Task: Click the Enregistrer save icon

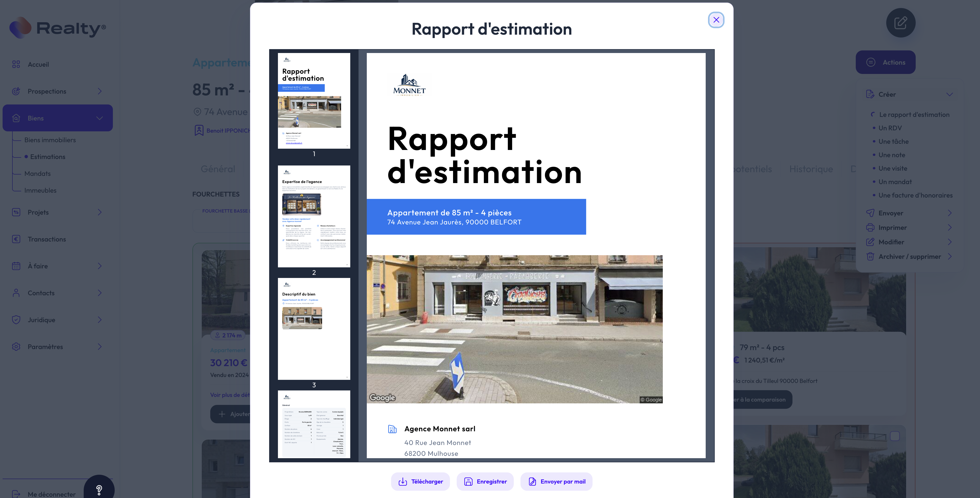Action: pyautogui.click(x=468, y=482)
